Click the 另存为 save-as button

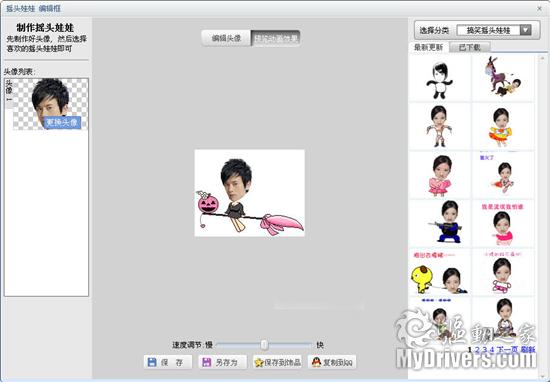pyautogui.click(x=222, y=362)
